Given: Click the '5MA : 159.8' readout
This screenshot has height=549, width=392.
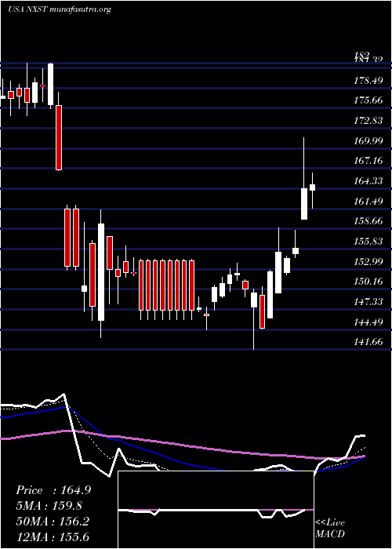Looking at the screenshot, I should [50, 506].
